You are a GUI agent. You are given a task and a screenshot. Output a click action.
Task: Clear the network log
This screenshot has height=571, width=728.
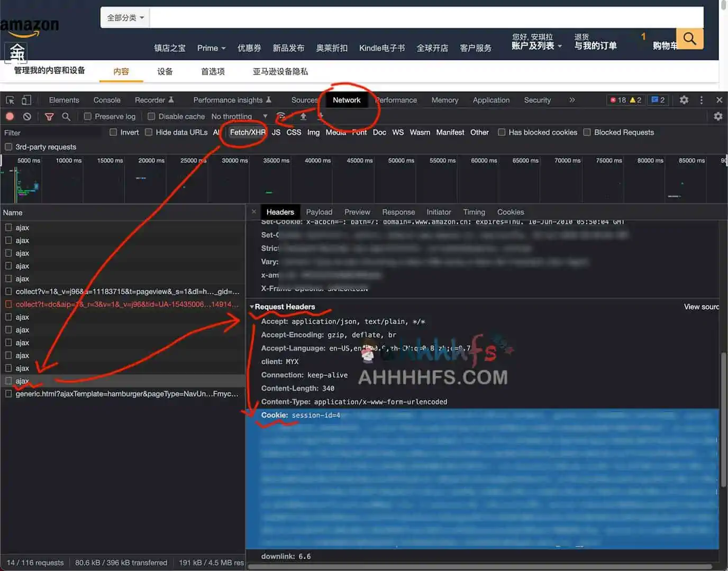pos(27,116)
